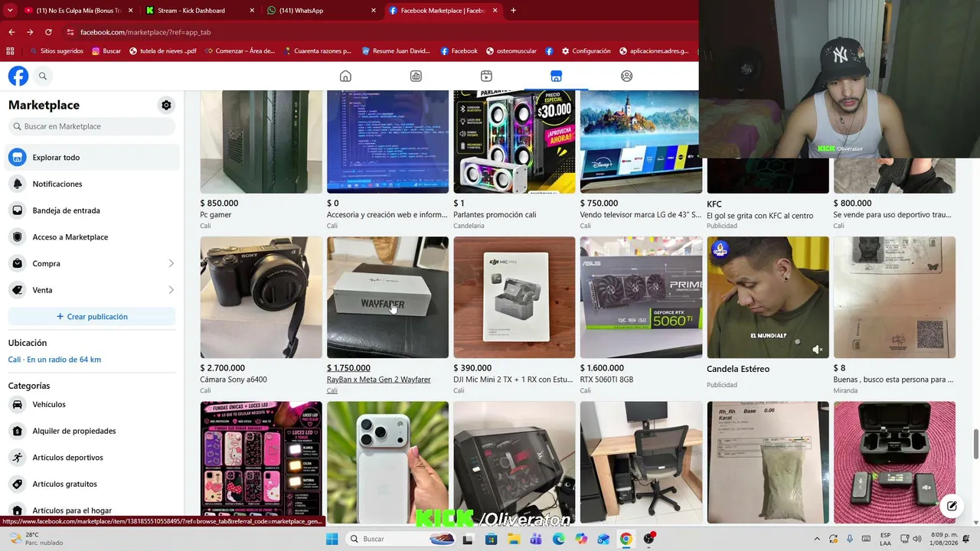Click the compose message pencil icon
This screenshot has height=551, width=980.
point(952,506)
